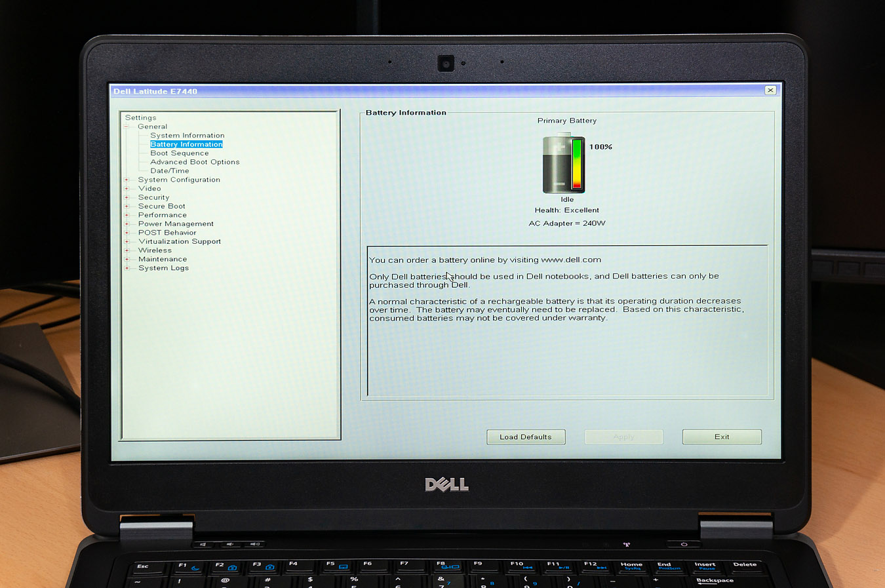This screenshot has width=885, height=588.
Task: Click the Dell Latitude E7440 title
Action: tap(155, 91)
